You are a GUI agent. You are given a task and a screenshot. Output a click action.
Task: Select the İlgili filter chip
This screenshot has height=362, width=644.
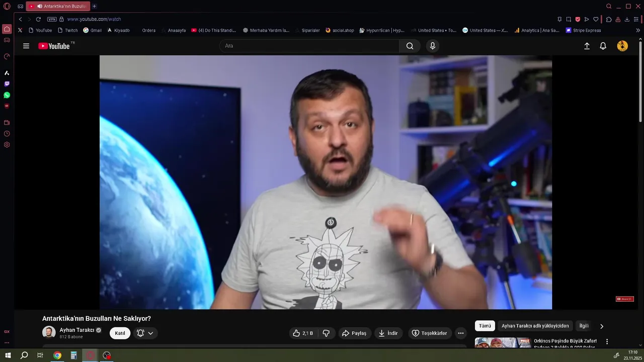(584, 326)
